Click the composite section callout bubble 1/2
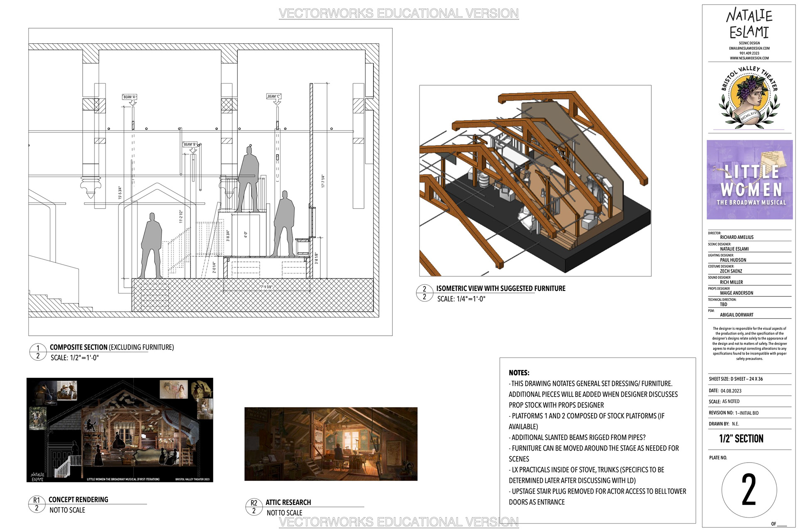The width and height of the screenshot is (798, 532). click(38, 352)
